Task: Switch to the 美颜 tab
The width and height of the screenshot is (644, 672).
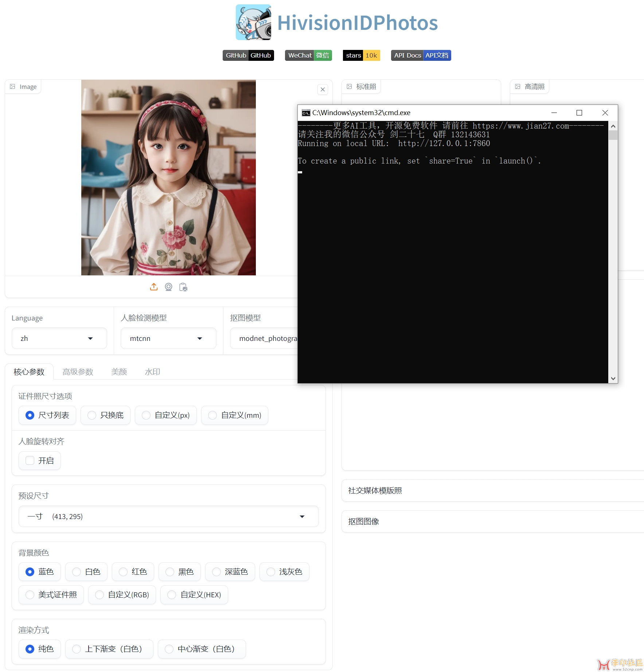Action: coord(119,372)
